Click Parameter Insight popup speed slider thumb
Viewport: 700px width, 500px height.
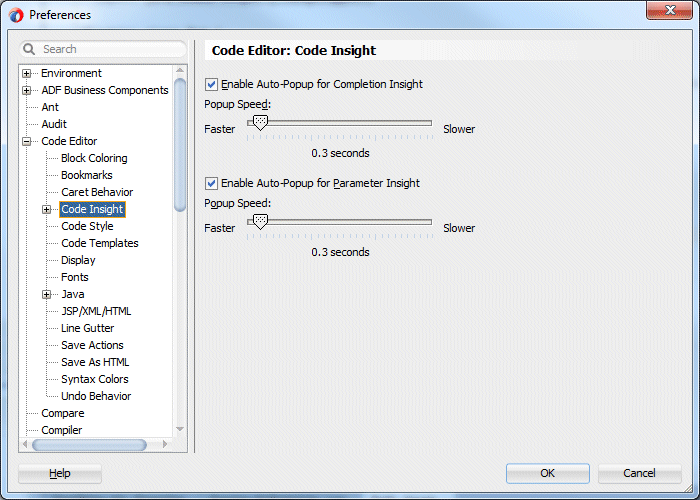coord(260,221)
